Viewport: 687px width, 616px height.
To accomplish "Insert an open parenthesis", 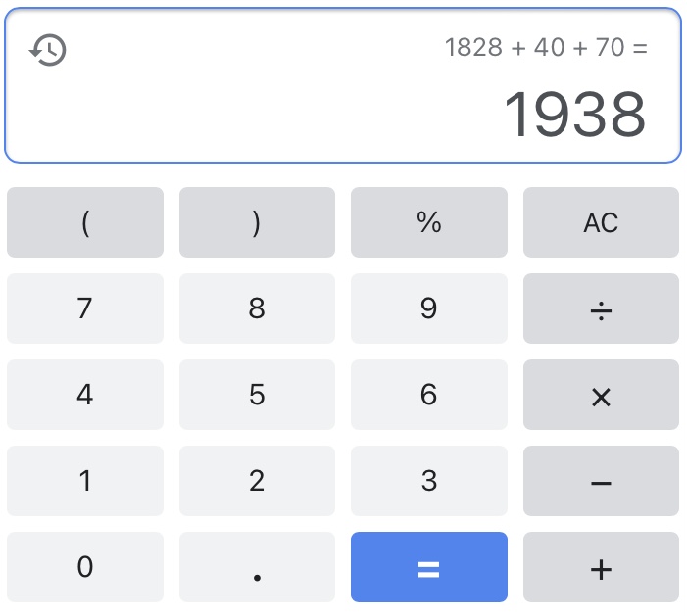I will click(85, 222).
